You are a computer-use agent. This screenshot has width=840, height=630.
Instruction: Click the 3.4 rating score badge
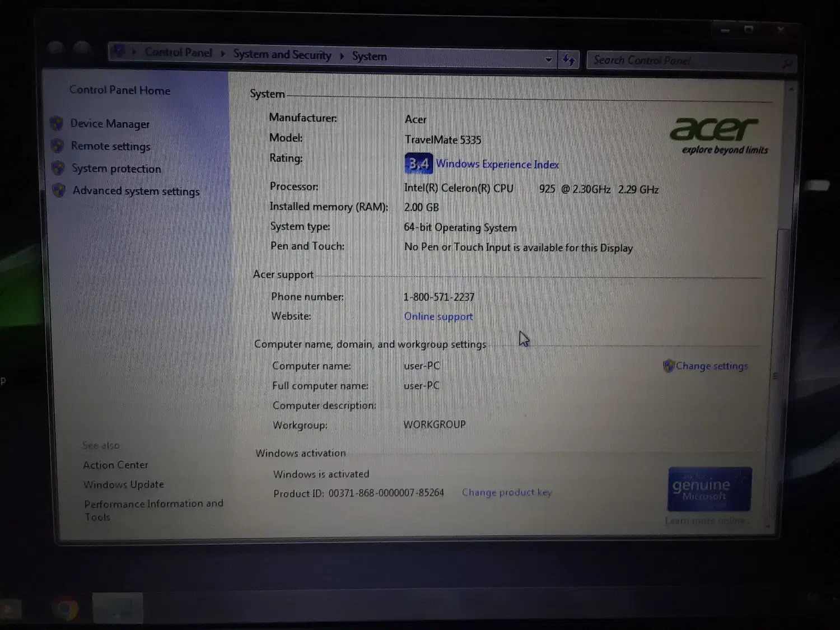click(418, 164)
